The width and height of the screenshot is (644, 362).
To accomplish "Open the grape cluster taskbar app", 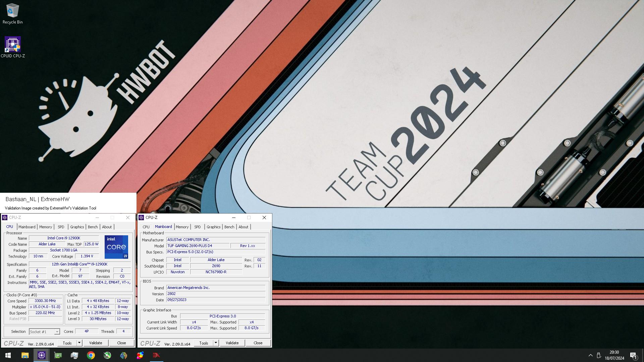I will click(x=124, y=355).
